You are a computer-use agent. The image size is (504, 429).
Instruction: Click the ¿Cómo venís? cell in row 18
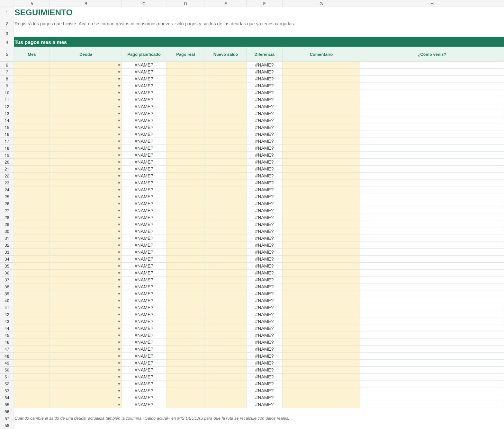tap(432, 148)
